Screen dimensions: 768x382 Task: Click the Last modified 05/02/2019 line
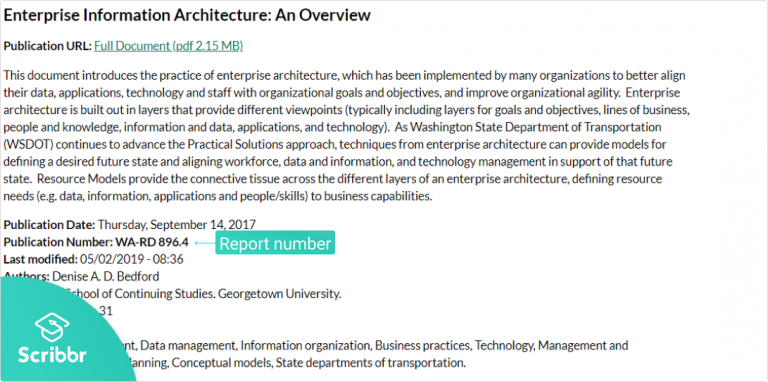click(94, 259)
